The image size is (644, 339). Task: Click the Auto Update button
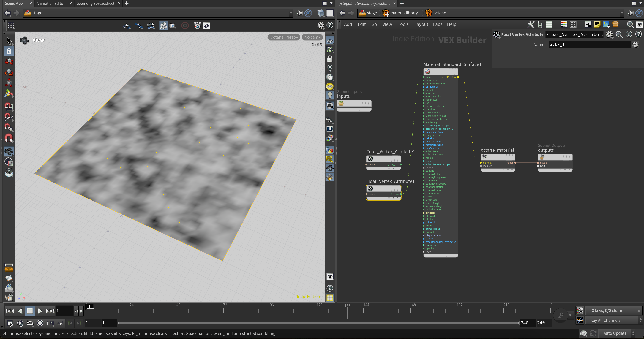coord(615,333)
